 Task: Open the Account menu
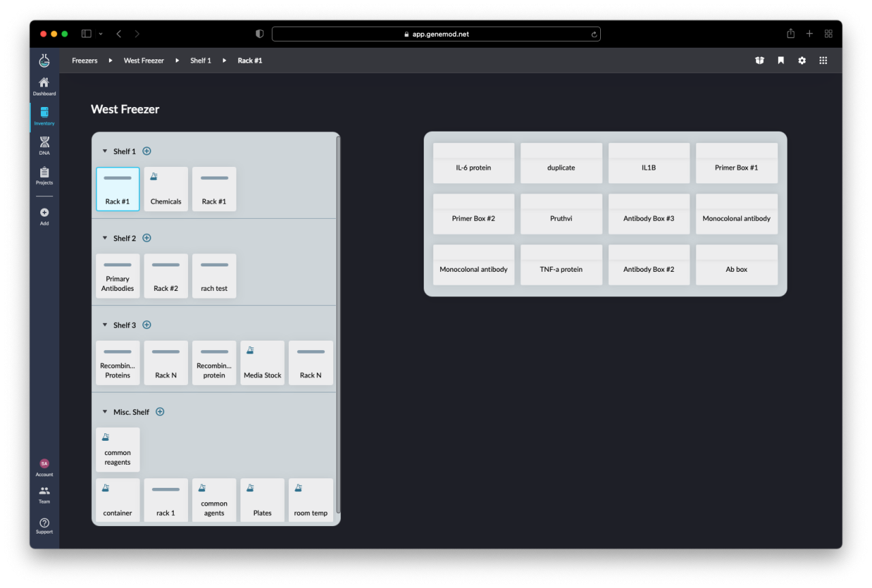click(x=44, y=467)
